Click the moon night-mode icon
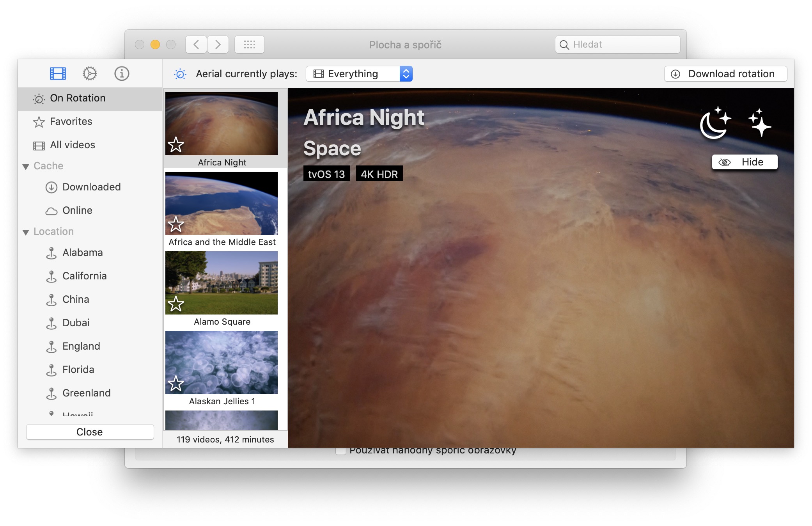 tap(715, 123)
